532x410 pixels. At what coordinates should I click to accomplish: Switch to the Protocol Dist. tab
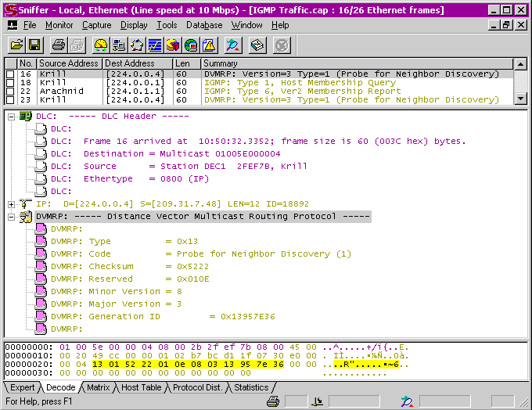pos(198,387)
